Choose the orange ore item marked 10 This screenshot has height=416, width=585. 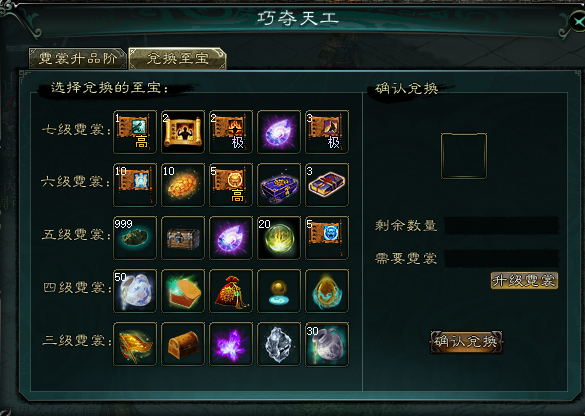183,185
